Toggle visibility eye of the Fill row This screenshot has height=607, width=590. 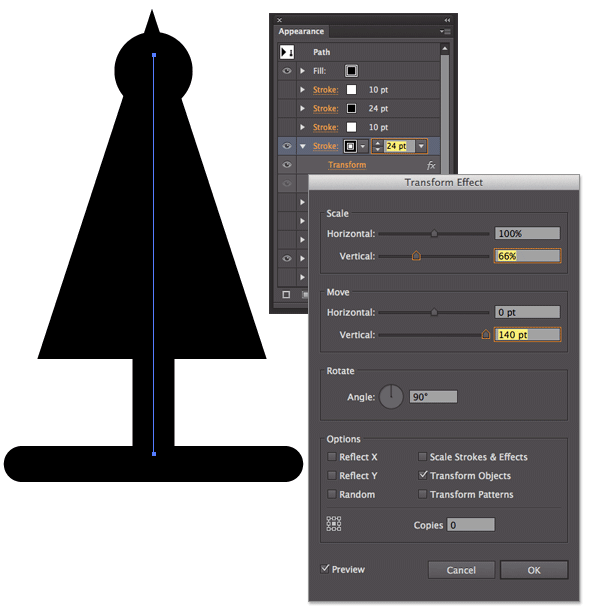pyautogui.click(x=287, y=71)
